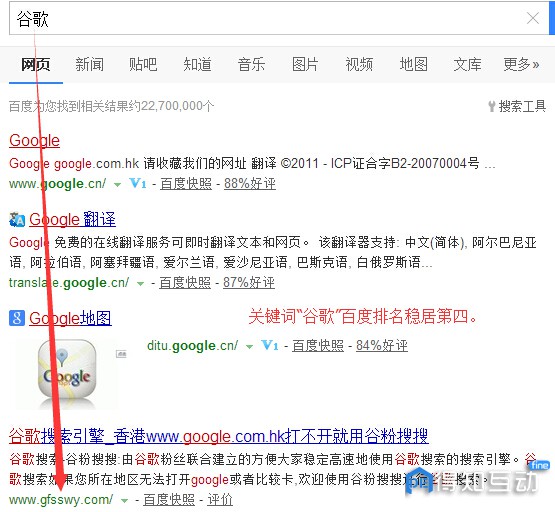Open 百度快照 for translate.google.cn result
Image resolution: width=555 pixels, height=512 pixels.
[185, 283]
